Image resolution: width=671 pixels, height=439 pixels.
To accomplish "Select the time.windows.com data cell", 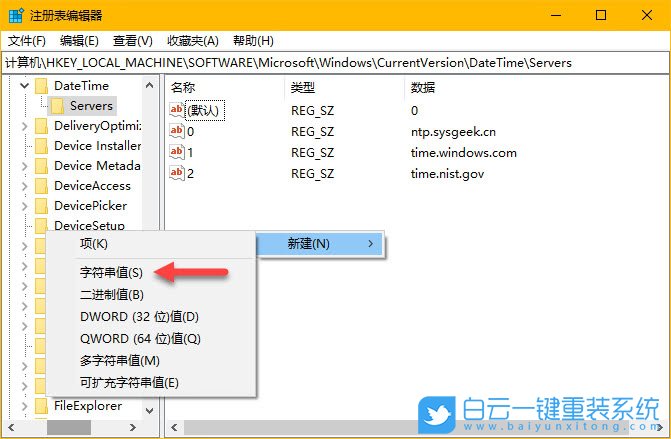I will (463, 153).
